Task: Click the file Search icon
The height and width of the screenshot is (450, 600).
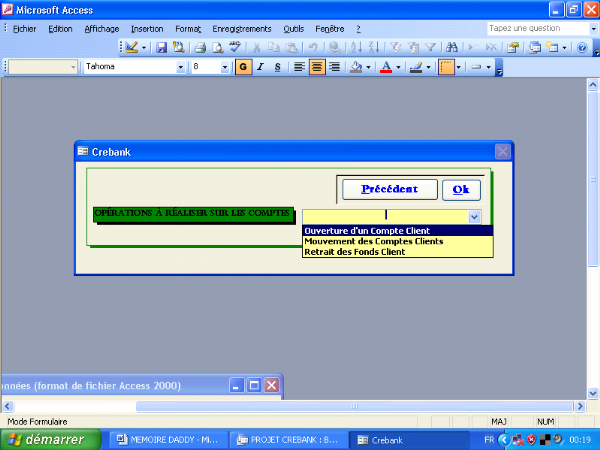Action: click(x=178, y=47)
